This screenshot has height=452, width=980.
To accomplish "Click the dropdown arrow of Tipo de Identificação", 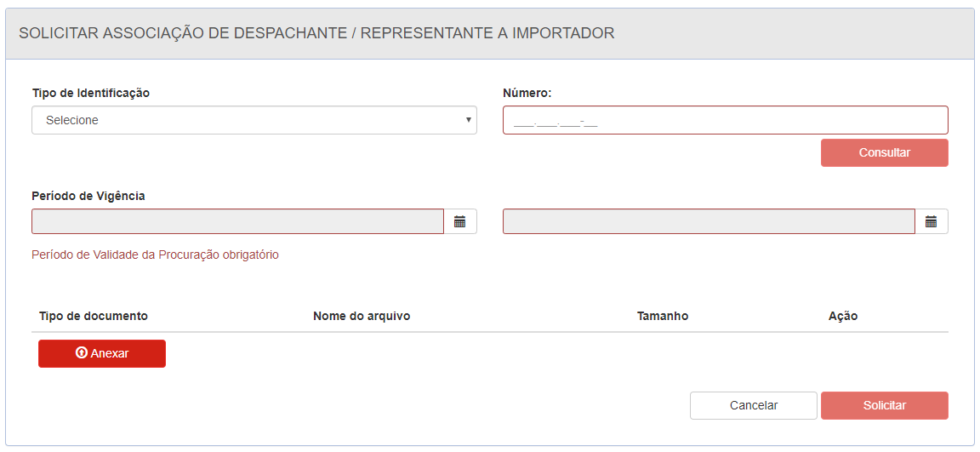I will pyautogui.click(x=468, y=119).
